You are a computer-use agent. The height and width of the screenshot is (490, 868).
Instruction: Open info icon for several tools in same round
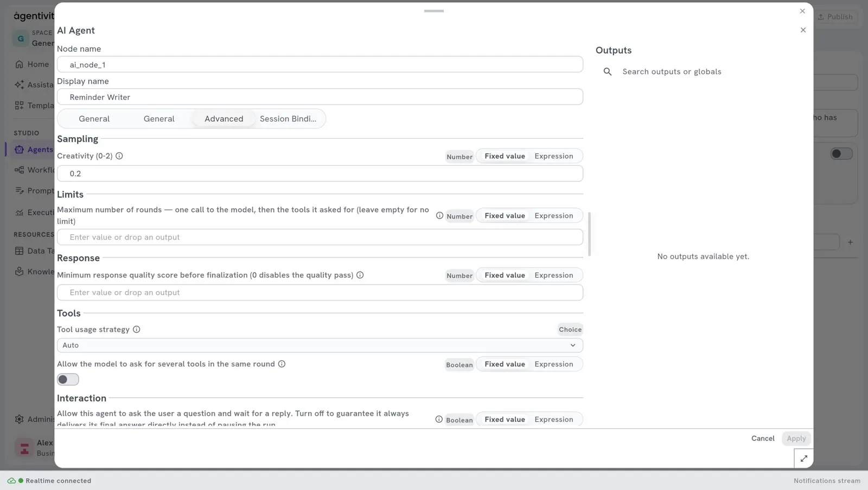pos(282,364)
